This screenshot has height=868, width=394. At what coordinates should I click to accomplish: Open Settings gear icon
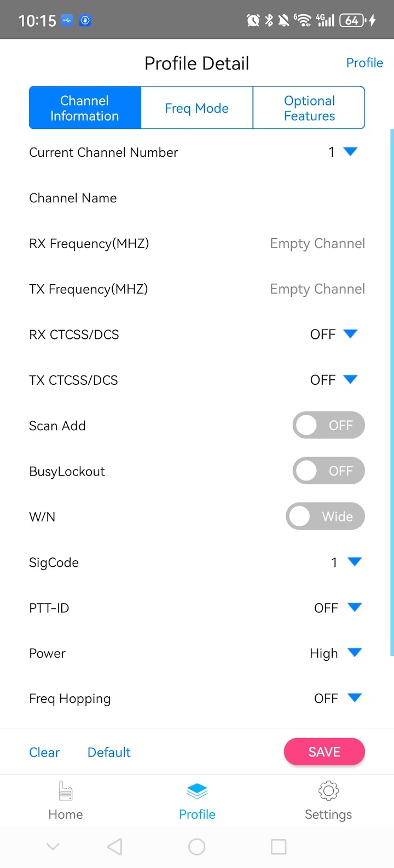click(328, 791)
